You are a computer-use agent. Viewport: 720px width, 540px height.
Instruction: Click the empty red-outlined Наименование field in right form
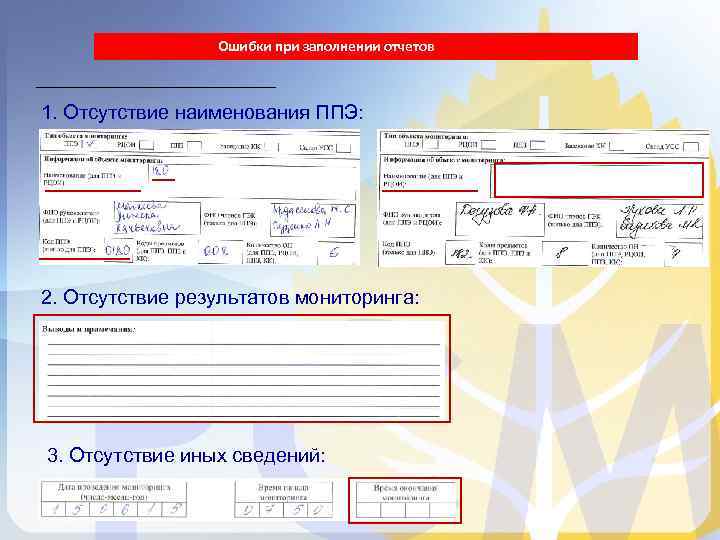point(598,180)
